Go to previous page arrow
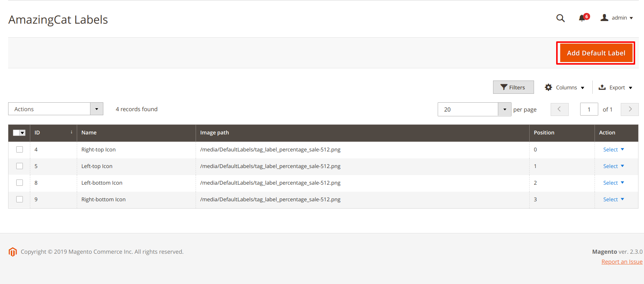This screenshot has width=644, height=284. pyautogui.click(x=559, y=109)
